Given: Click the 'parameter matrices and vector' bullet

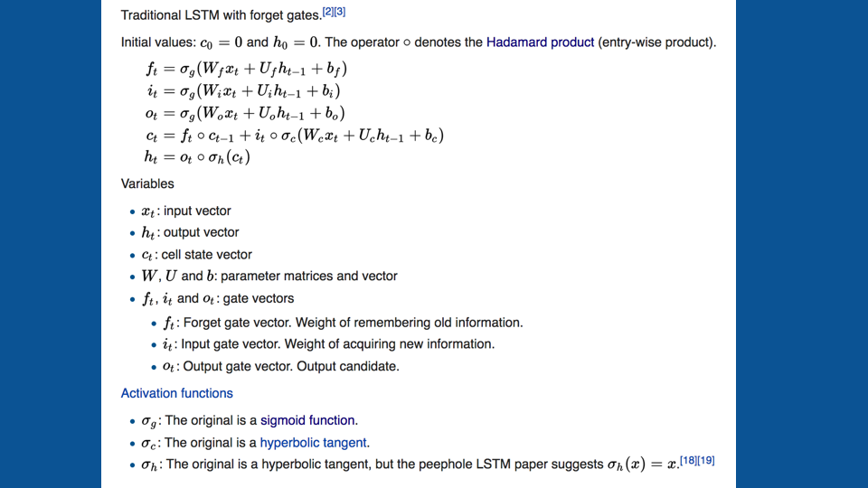Looking at the screenshot, I should 269,277.
